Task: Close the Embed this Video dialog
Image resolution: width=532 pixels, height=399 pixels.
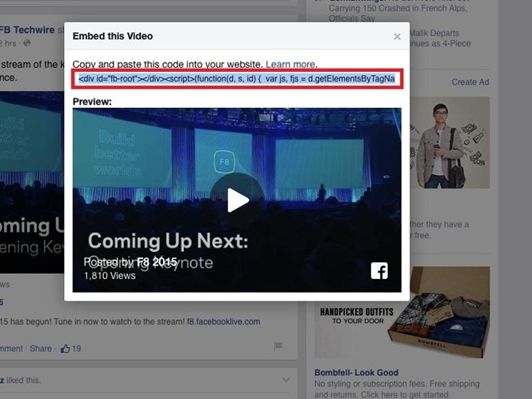Action: coord(397,37)
